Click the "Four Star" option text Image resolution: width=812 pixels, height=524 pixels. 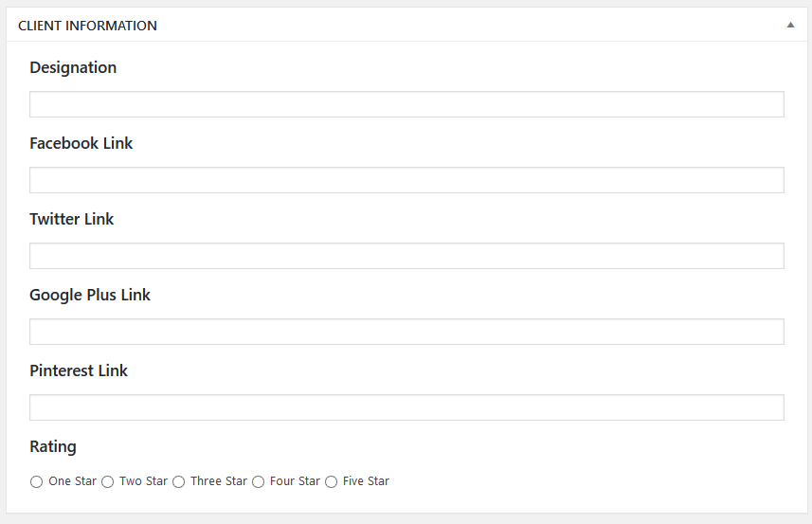295,481
